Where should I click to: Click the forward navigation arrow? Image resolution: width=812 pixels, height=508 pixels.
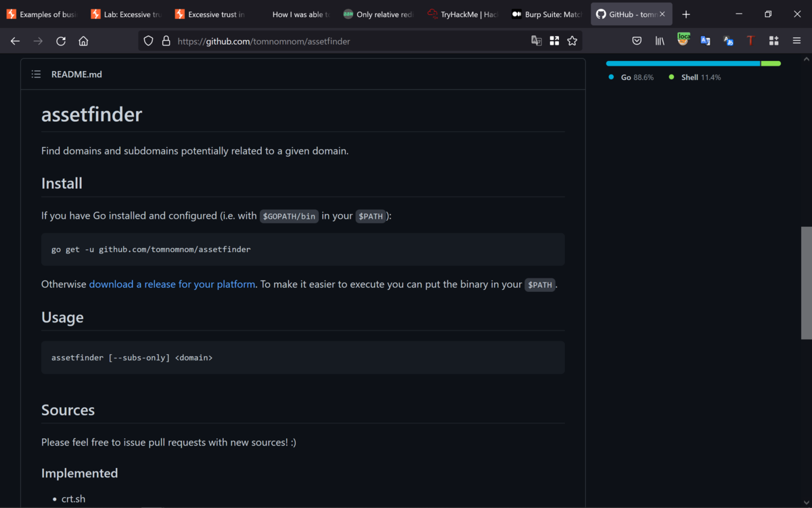click(x=38, y=41)
